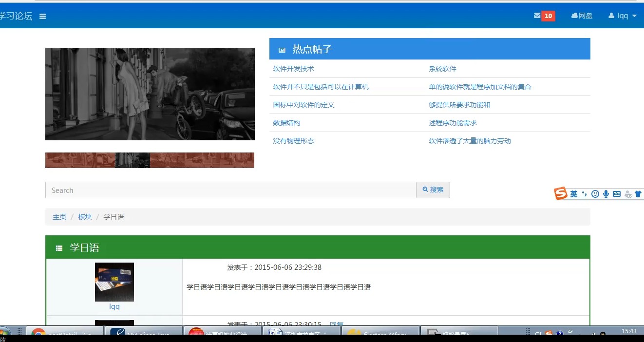The height and width of the screenshot is (342, 644).
Task: Toggle the sidebar hamburger menu icon
Action: pyautogui.click(x=43, y=16)
